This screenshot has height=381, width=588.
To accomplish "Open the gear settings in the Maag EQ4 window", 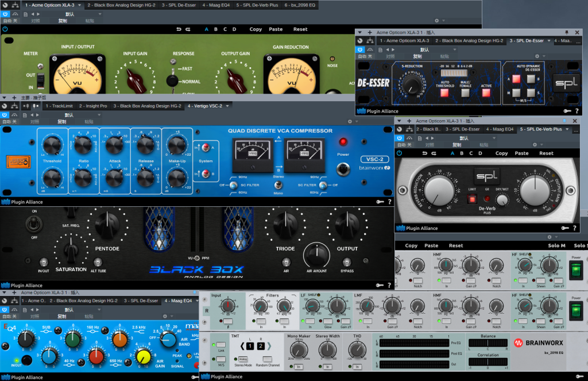I will 165,317.
